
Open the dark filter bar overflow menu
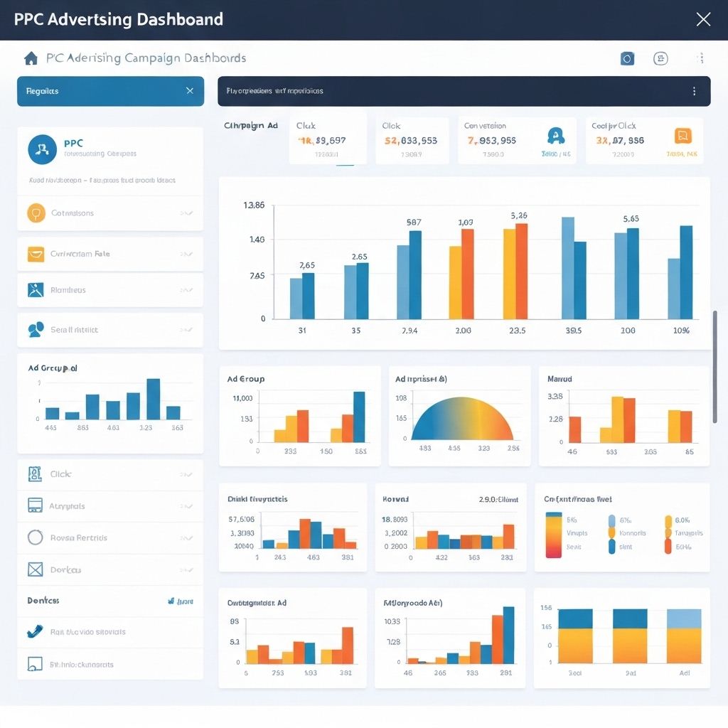(x=695, y=91)
